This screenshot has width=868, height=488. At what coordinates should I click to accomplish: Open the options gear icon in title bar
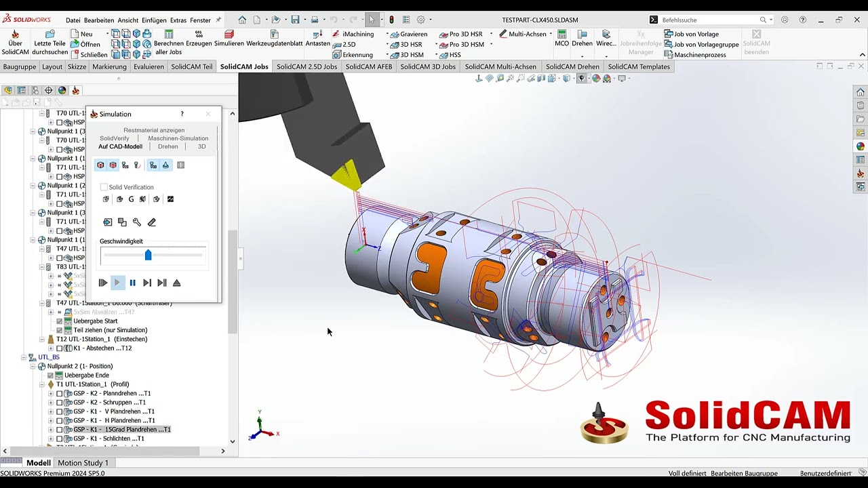tap(420, 20)
